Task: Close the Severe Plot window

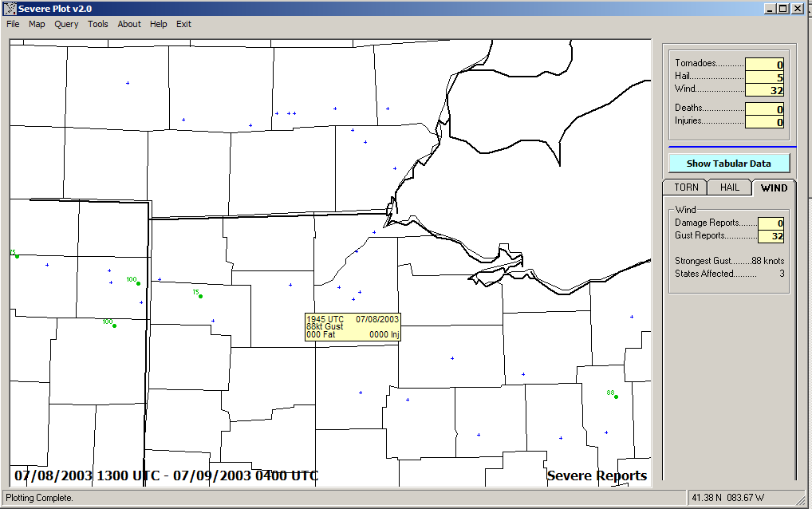Action: click(798, 8)
